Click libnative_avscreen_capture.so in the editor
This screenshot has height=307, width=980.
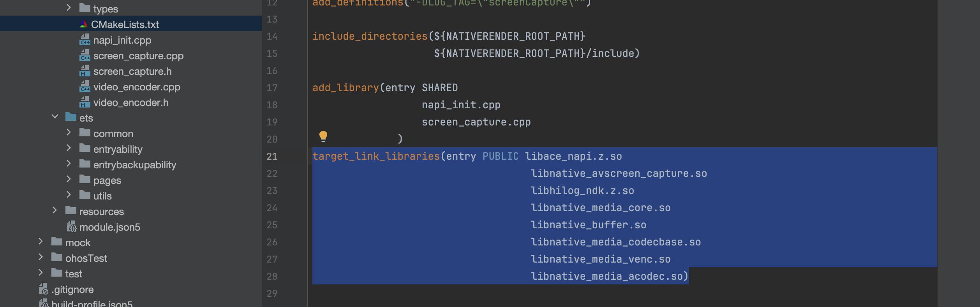coord(619,173)
